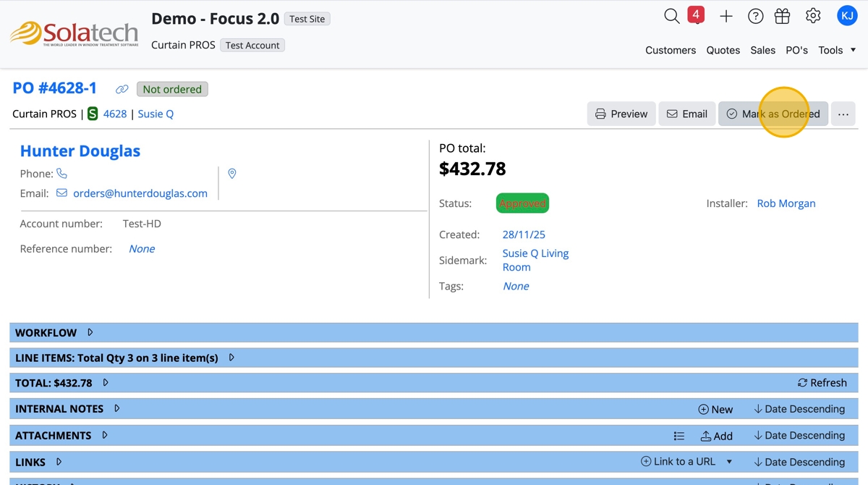This screenshot has height=485, width=868.
Task: Click the red notifications badge
Action: click(x=696, y=14)
